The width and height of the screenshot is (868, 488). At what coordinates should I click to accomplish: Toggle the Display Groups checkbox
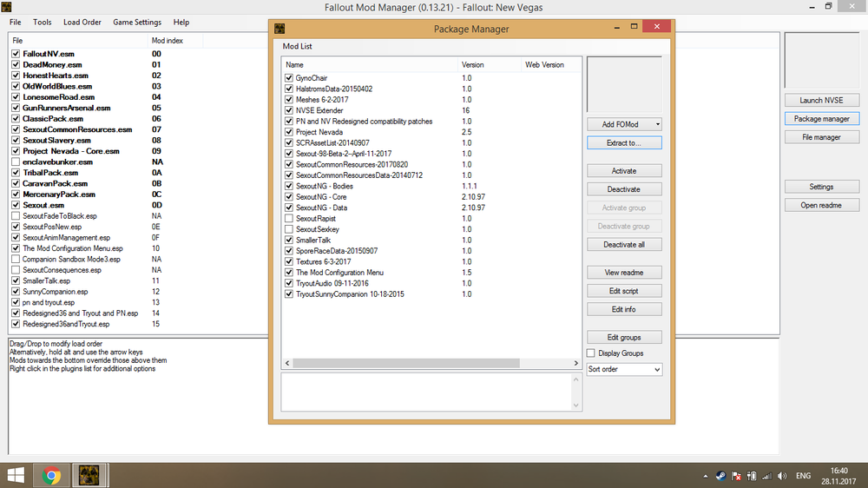591,353
